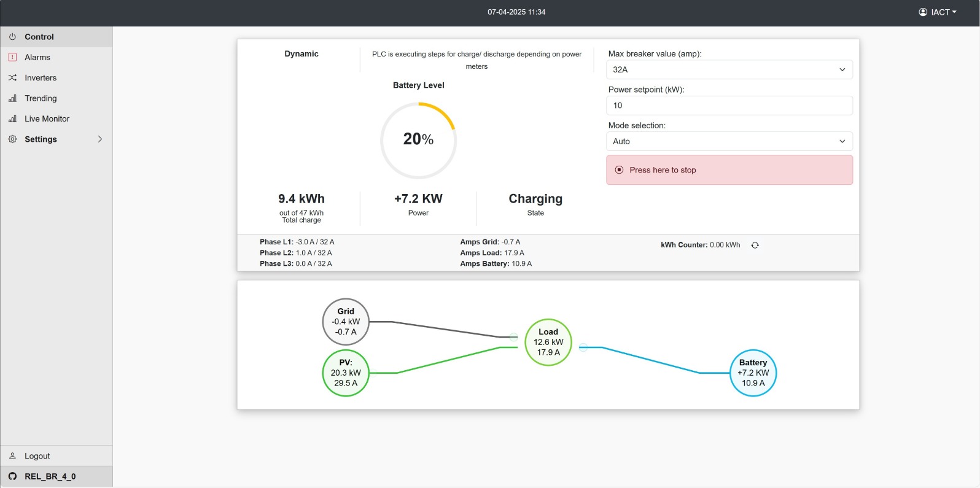
Task: Click the Alarms exclamation icon
Action: (x=12, y=57)
